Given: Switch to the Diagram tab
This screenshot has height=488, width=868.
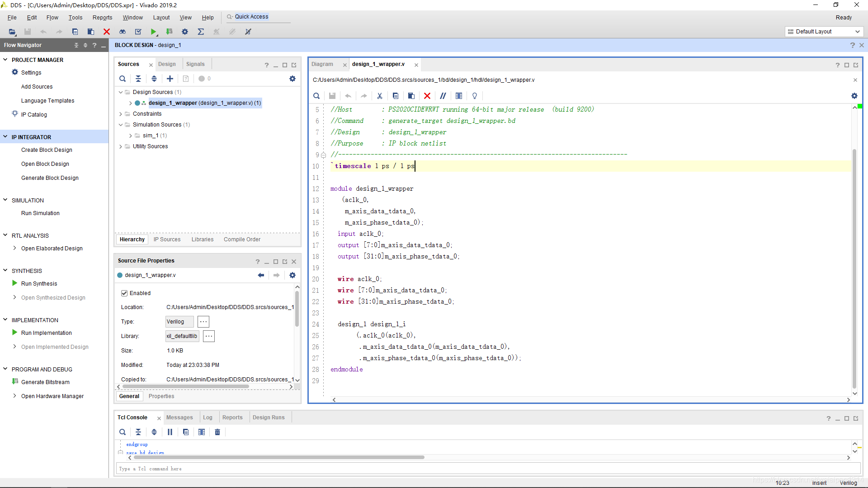Looking at the screenshot, I should 322,64.
